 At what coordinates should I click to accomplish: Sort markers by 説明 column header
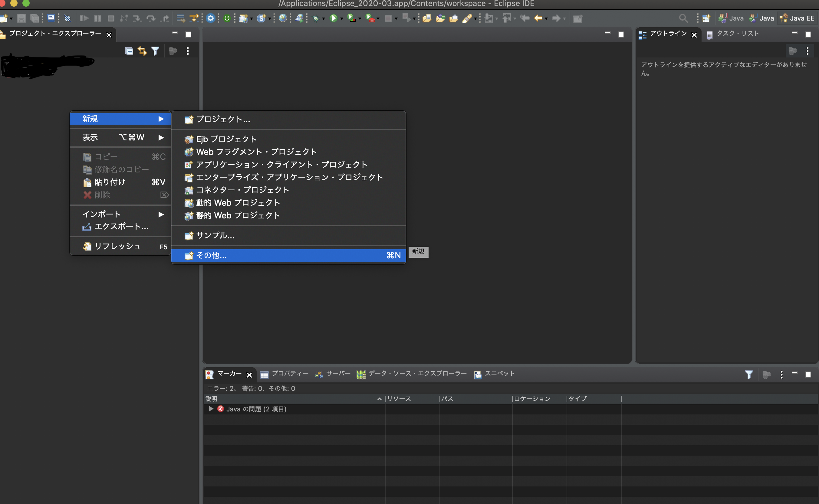pyautogui.click(x=294, y=399)
